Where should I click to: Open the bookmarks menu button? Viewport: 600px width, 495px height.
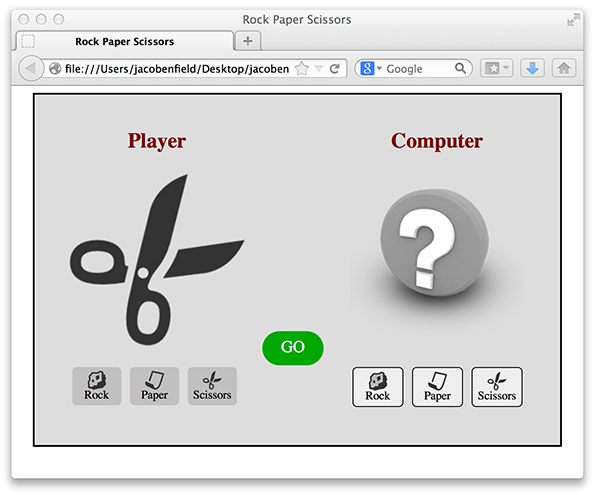[497, 69]
